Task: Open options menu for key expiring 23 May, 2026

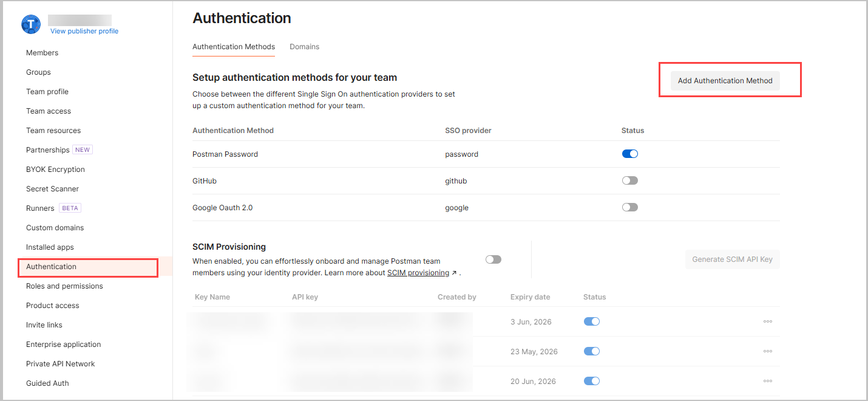Action: (768, 351)
